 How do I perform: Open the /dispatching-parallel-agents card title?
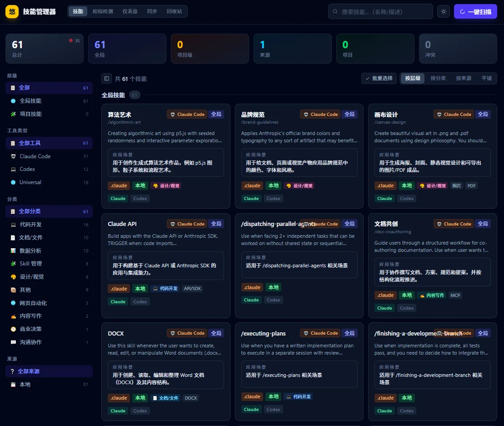(278, 224)
